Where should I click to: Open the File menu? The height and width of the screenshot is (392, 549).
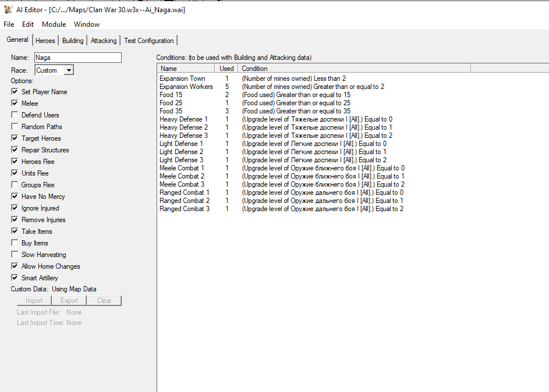point(9,24)
